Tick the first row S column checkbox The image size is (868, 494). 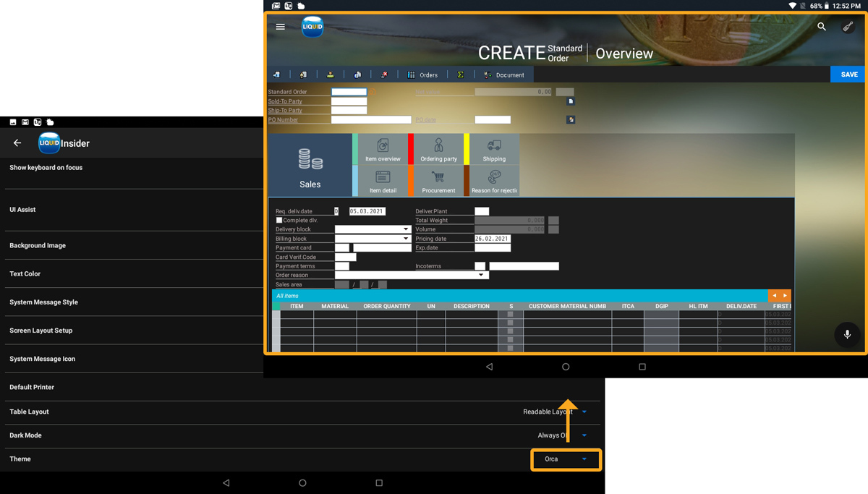511,315
